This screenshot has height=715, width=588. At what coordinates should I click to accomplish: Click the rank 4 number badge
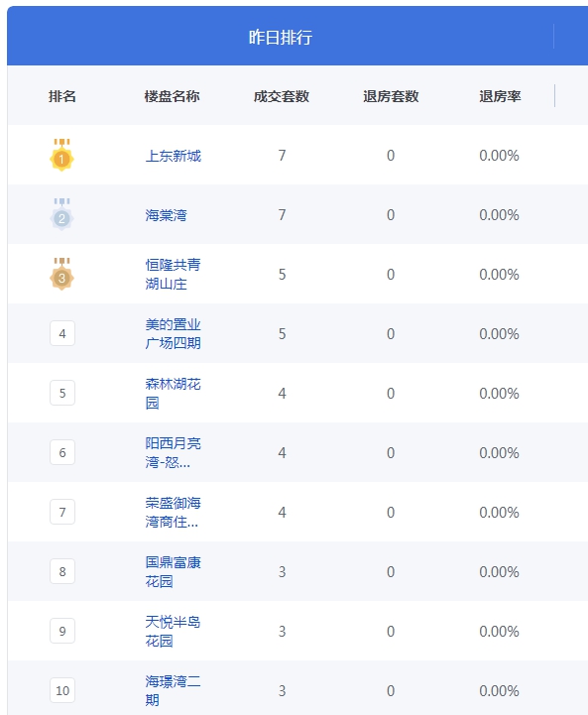coord(62,333)
